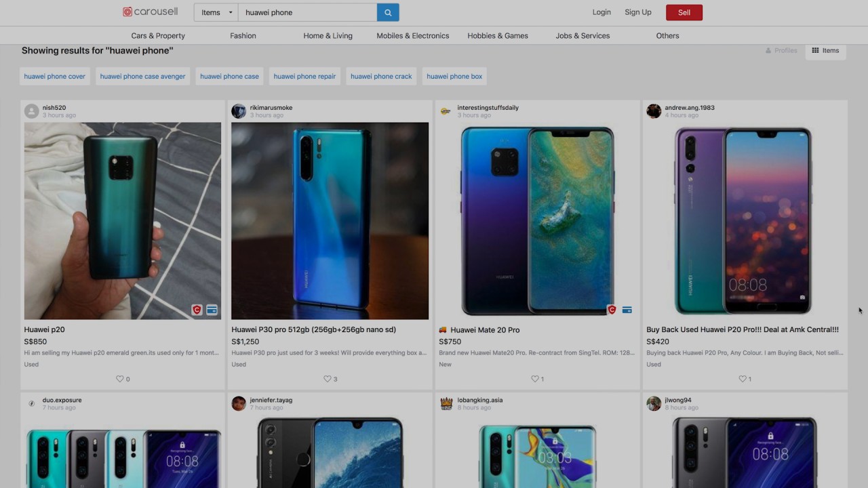Select the huawei phone crack suggestion
The image size is (868, 488).
point(381,77)
